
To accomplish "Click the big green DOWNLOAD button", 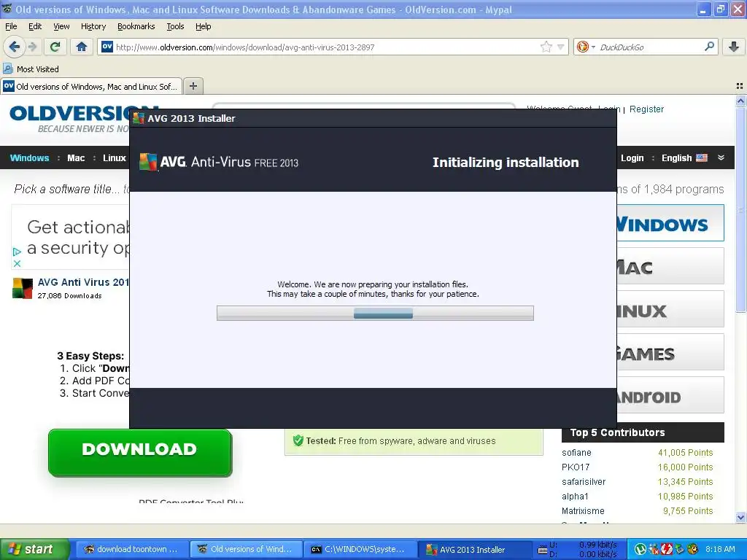I will click(140, 452).
